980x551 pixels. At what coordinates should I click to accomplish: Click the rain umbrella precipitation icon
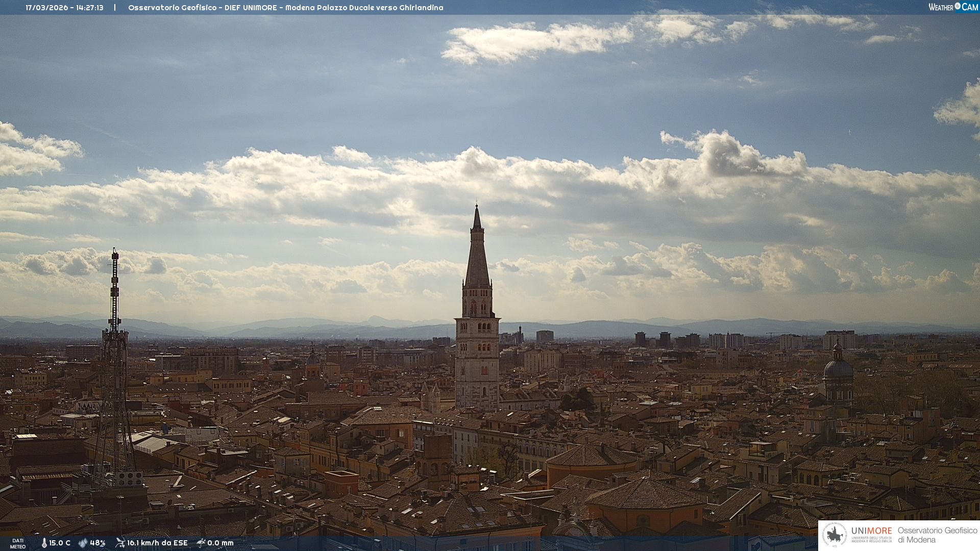(x=201, y=543)
